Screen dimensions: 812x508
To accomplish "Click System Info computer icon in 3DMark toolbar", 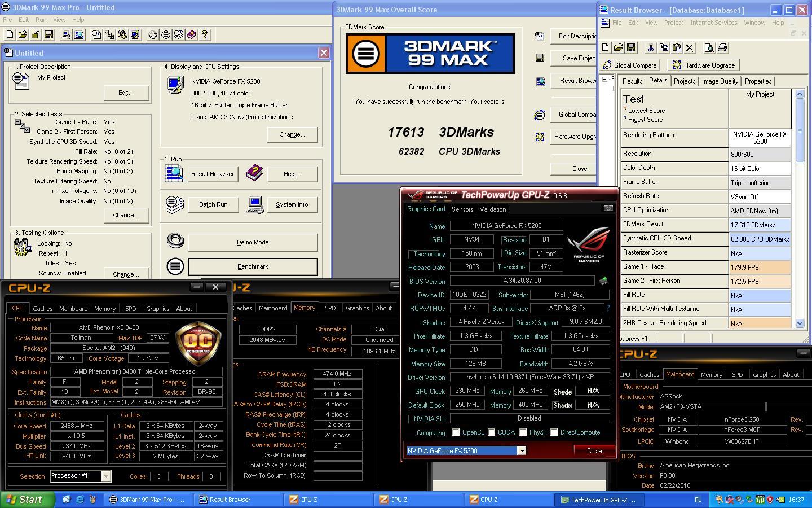I will (65, 34).
